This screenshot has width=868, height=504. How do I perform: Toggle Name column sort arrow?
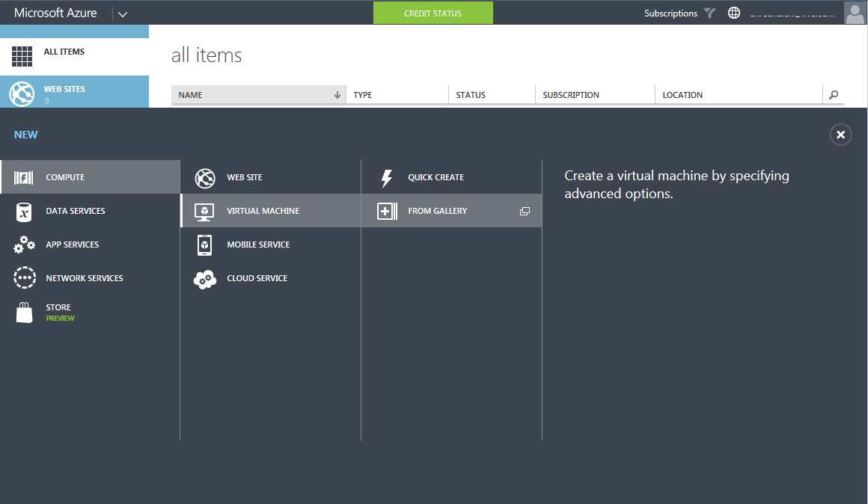point(337,95)
